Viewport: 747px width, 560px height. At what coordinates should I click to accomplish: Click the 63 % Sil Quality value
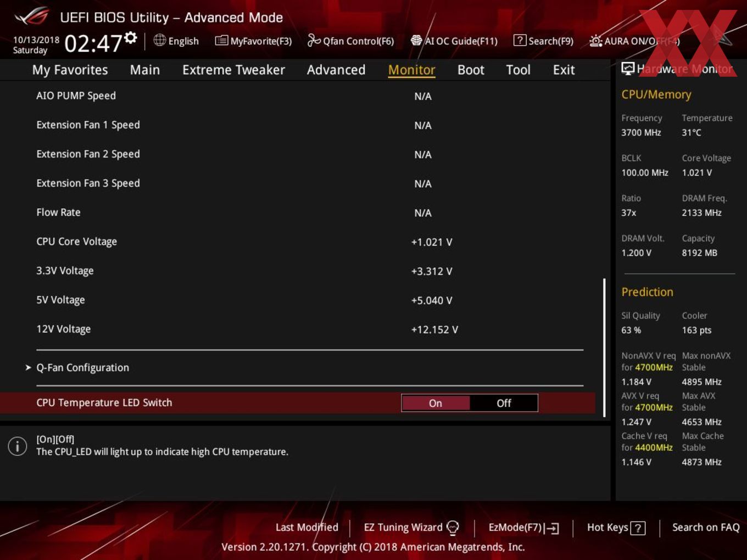[631, 330]
